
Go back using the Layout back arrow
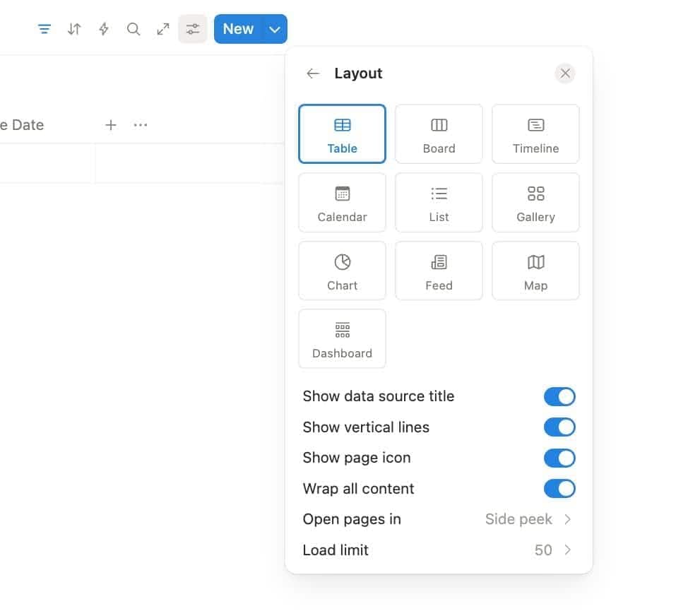coord(312,73)
